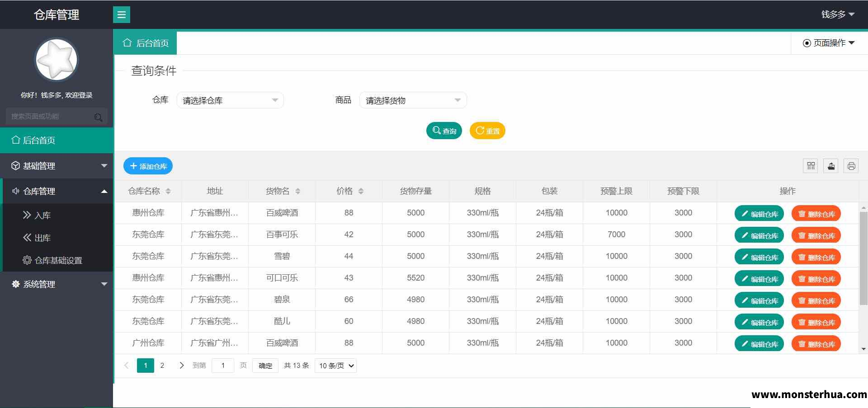Open the 请选择仓库 dropdown
868x408 pixels.
click(x=230, y=100)
